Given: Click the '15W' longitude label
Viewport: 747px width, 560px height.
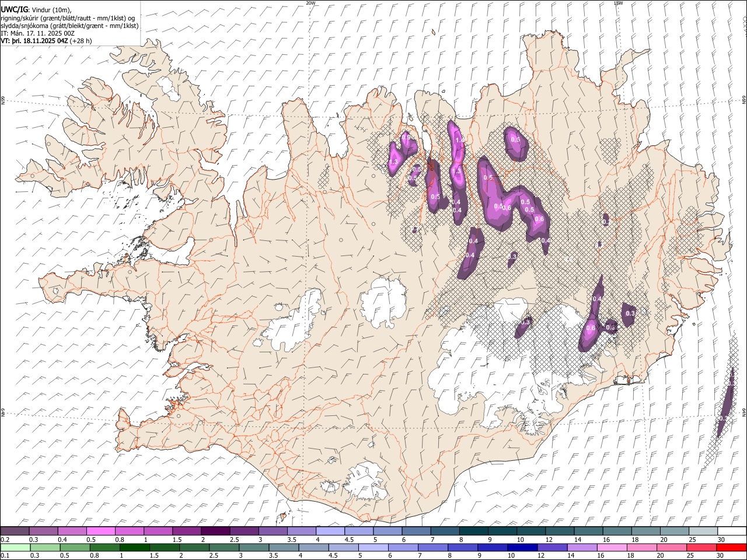Looking at the screenshot, I should coord(618,3).
